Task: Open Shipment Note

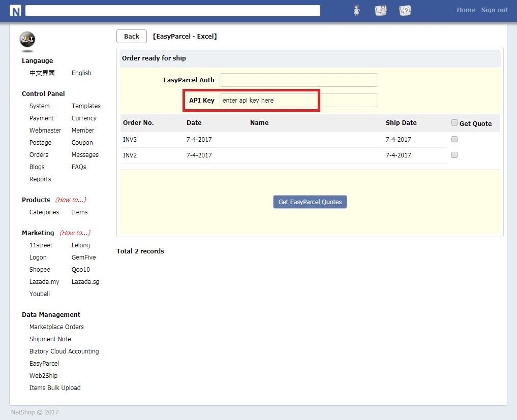Action: 50,339
